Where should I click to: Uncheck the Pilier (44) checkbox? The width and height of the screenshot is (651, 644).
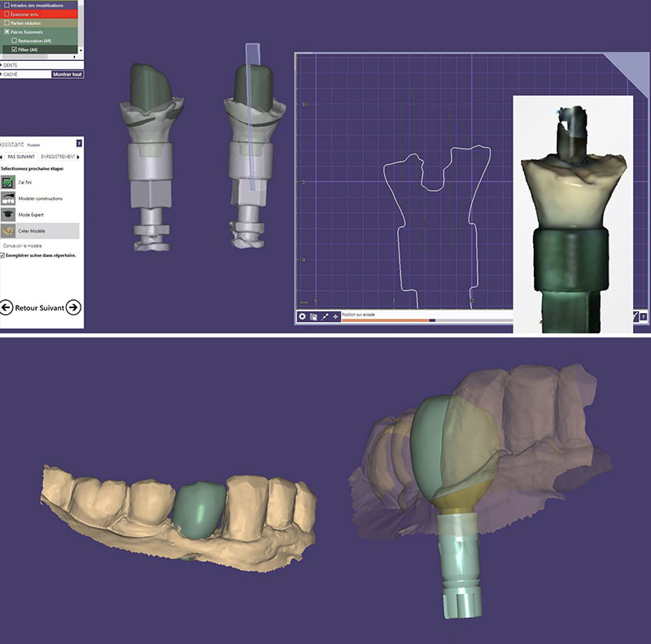click(x=14, y=50)
